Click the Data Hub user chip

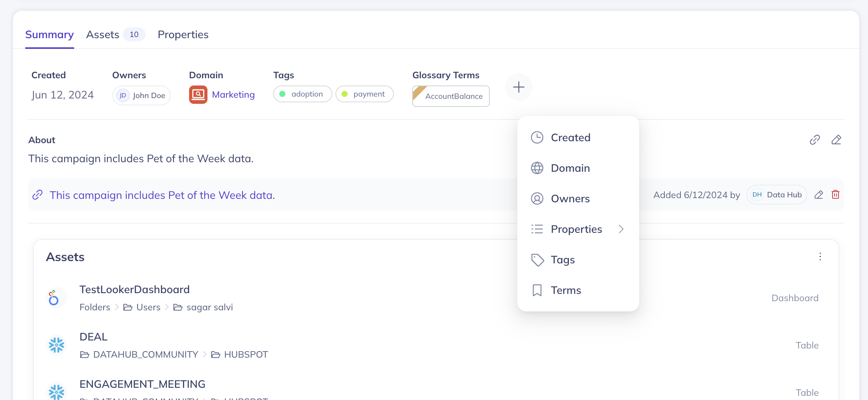777,195
